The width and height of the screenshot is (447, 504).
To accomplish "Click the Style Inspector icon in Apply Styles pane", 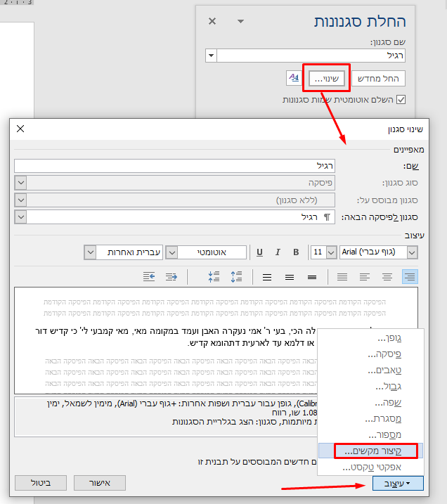I will (294, 78).
